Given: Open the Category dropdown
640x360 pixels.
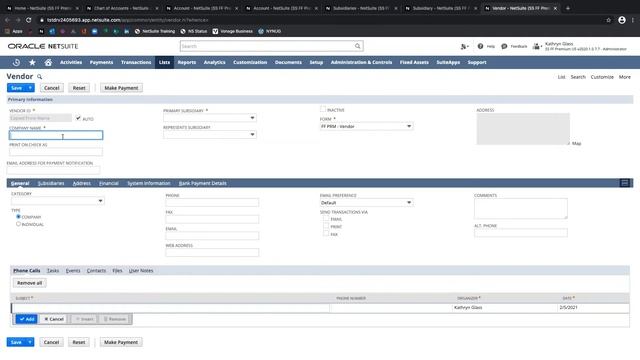Looking at the screenshot, I should pos(58,200).
